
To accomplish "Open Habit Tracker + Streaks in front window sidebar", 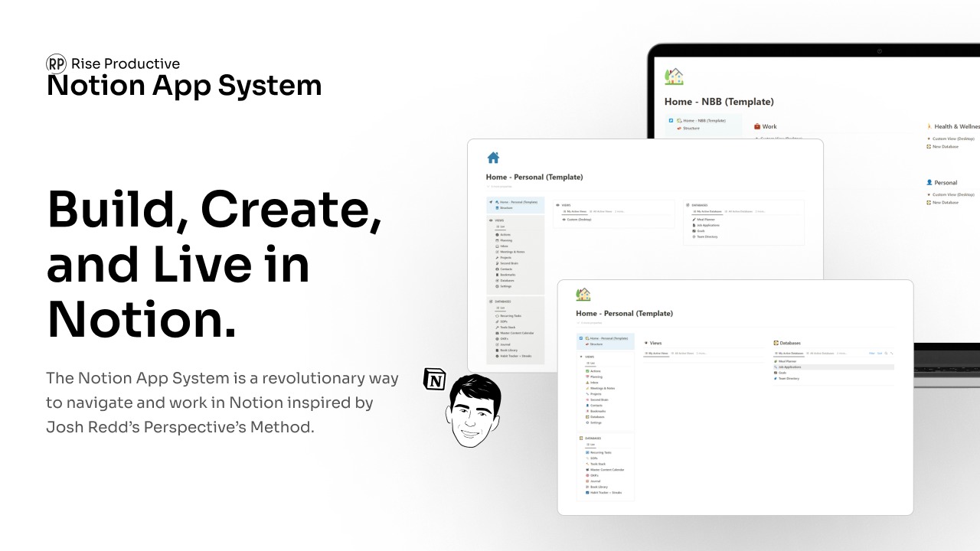I will pos(603,493).
